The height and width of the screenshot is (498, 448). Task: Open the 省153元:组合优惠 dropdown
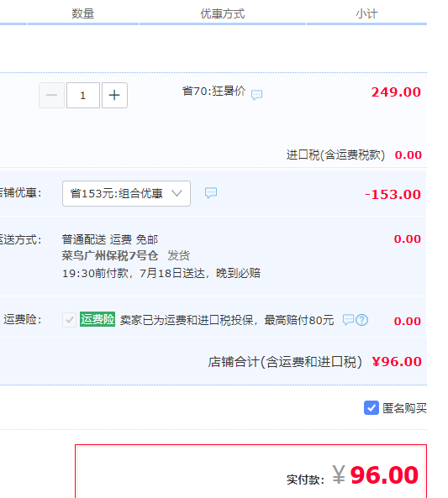127,193
